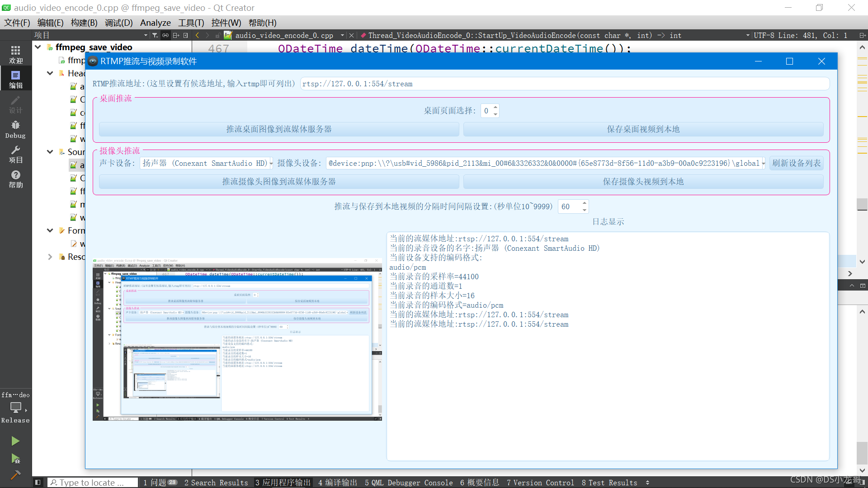This screenshot has width=868, height=488.
Task: Switch to the 欢迎 (Welcome) mode
Action: 15,54
